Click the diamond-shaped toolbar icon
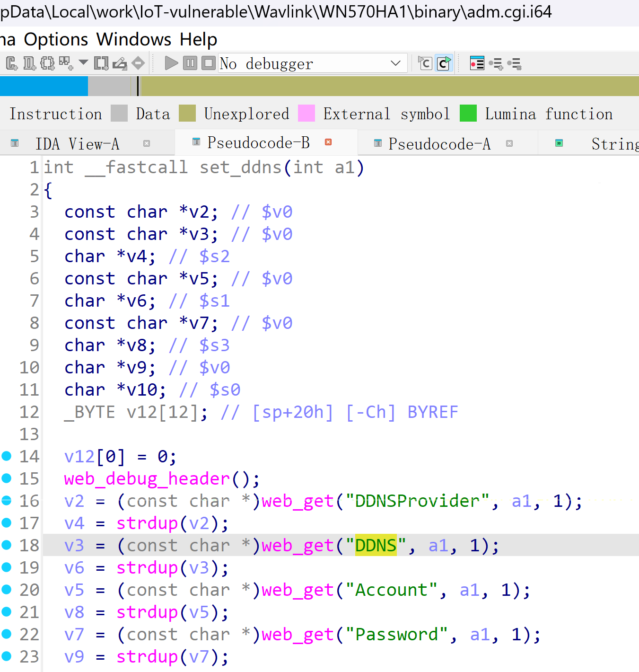639x672 pixels. [x=138, y=63]
